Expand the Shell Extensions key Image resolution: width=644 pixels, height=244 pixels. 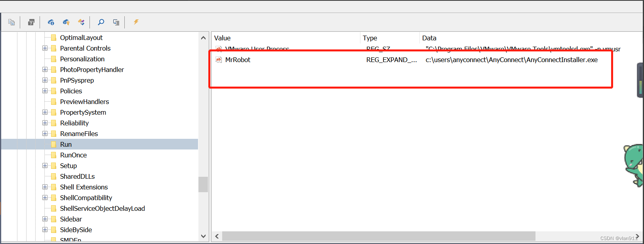pyautogui.click(x=45, y=187)
